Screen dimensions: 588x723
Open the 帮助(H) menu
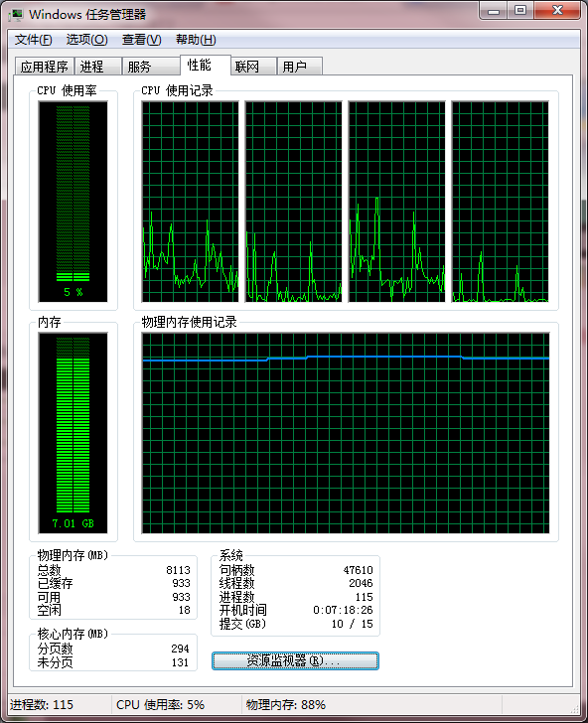point(196,40)
